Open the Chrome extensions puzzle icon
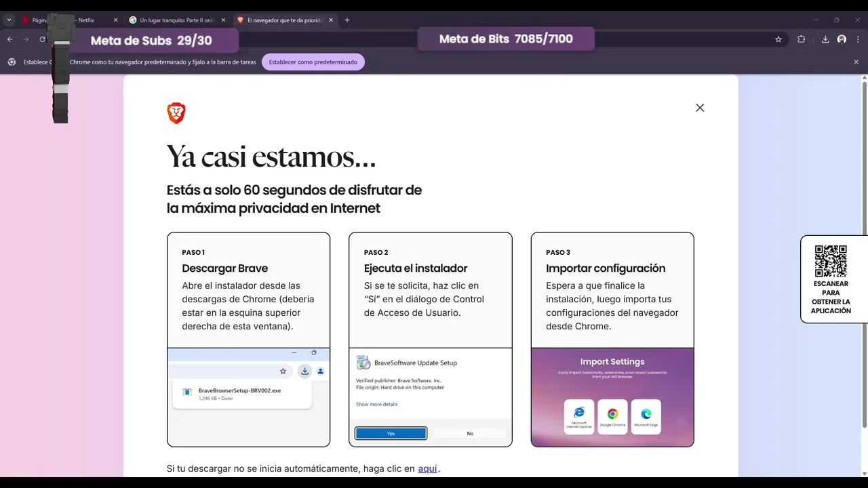 click(x=801, y=39)
